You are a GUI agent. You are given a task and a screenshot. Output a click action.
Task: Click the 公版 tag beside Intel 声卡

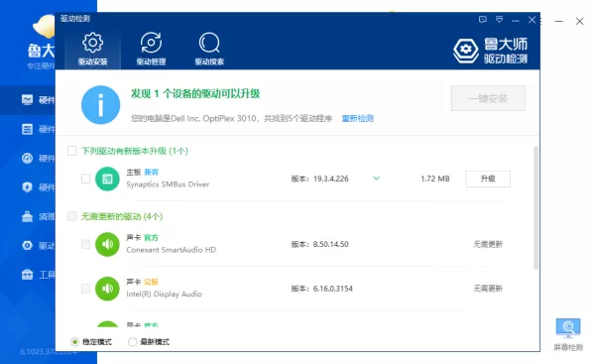[x=151, y=282]
